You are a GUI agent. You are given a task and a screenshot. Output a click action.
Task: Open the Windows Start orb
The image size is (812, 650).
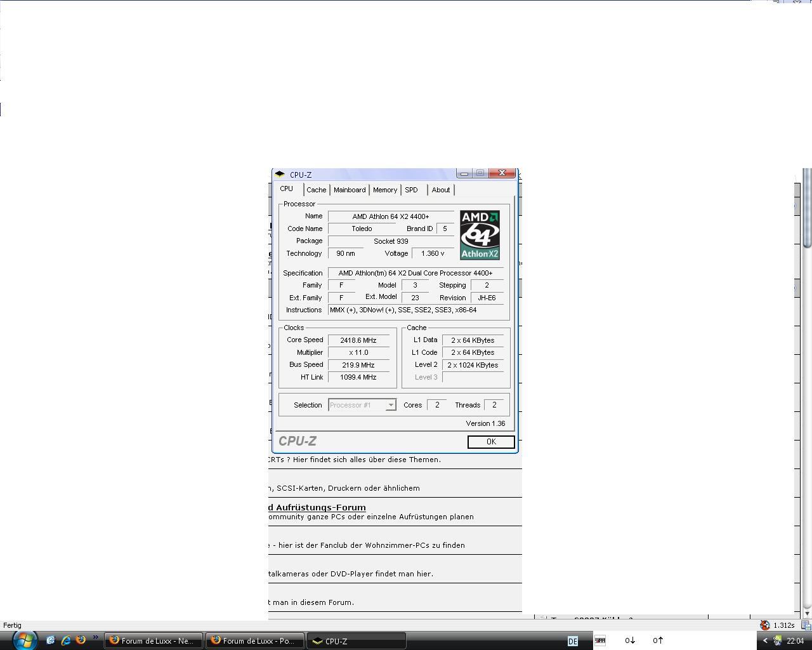[x=24, y=640]
